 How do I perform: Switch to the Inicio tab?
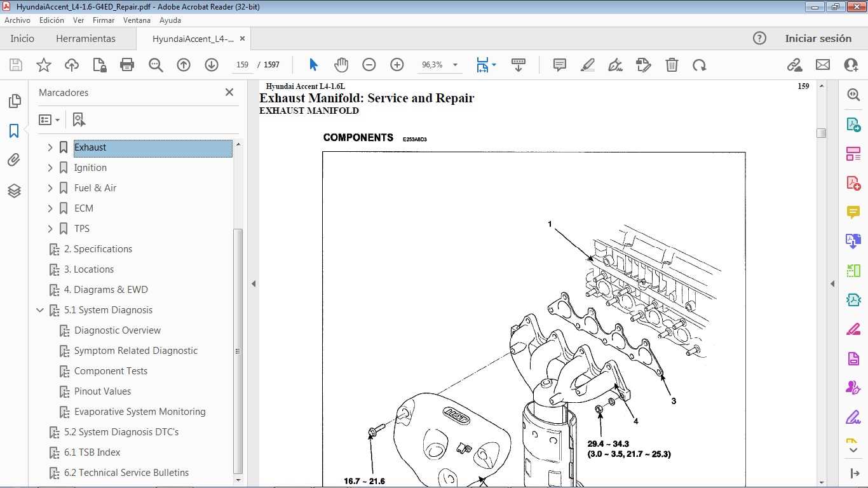[x=22, y=39]
